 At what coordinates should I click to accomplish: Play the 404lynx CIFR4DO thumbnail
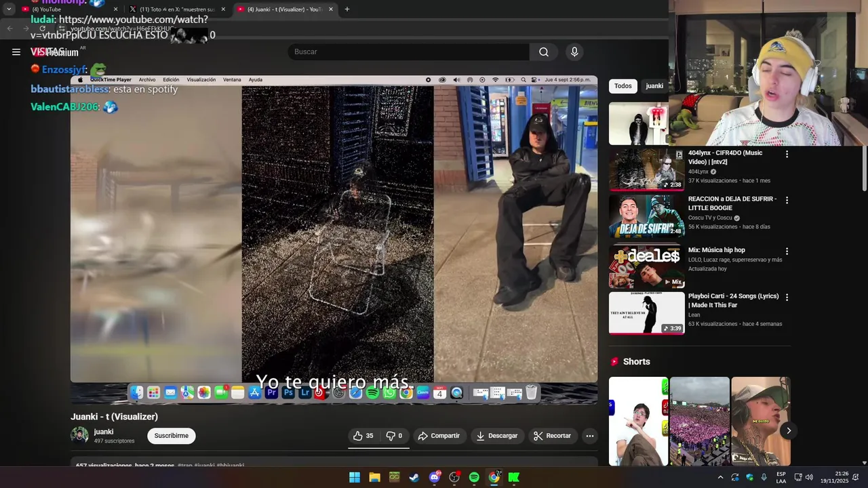[x=646, y=169]
